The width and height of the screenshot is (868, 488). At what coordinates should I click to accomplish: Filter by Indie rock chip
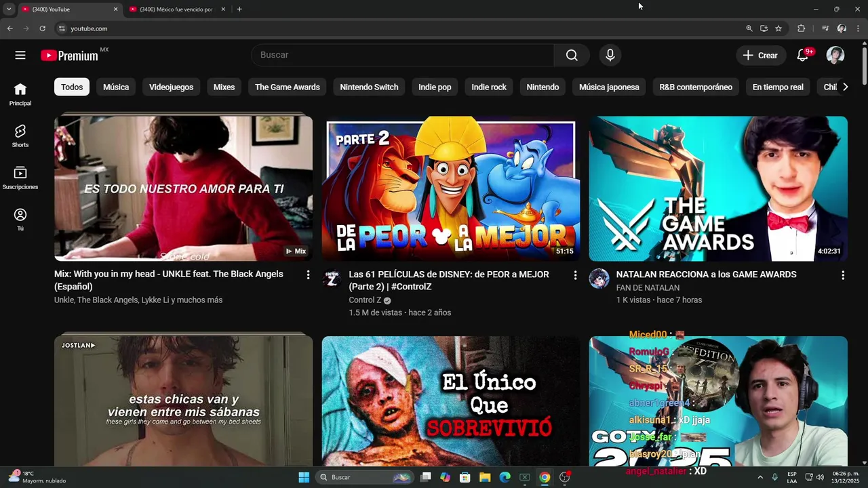coord(489,87)
